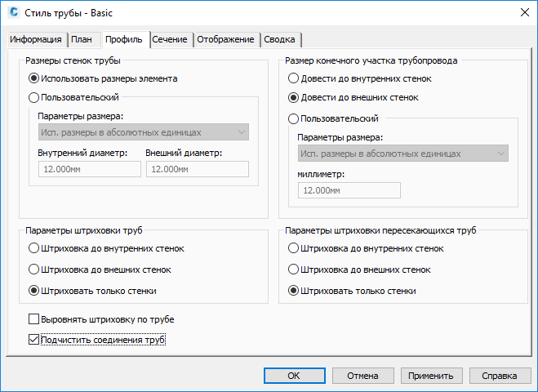
Task: Switch to the Информация tab
Action: point(36,39)
